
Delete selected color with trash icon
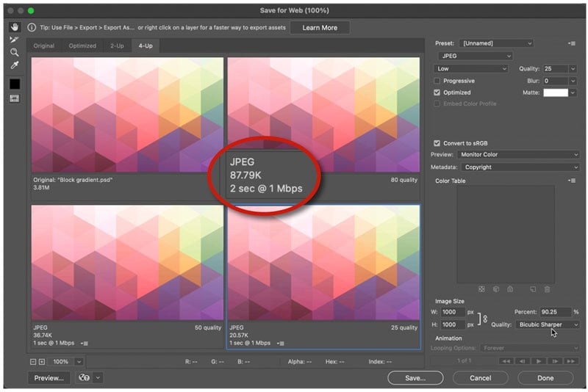(x=547, y=289)
